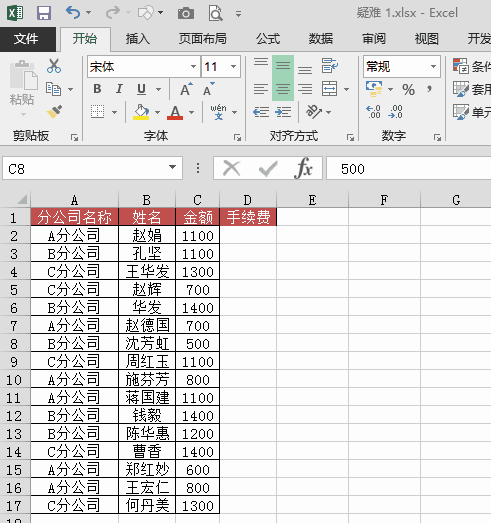Click the Cut scissors icon

(x=54, y=66)
